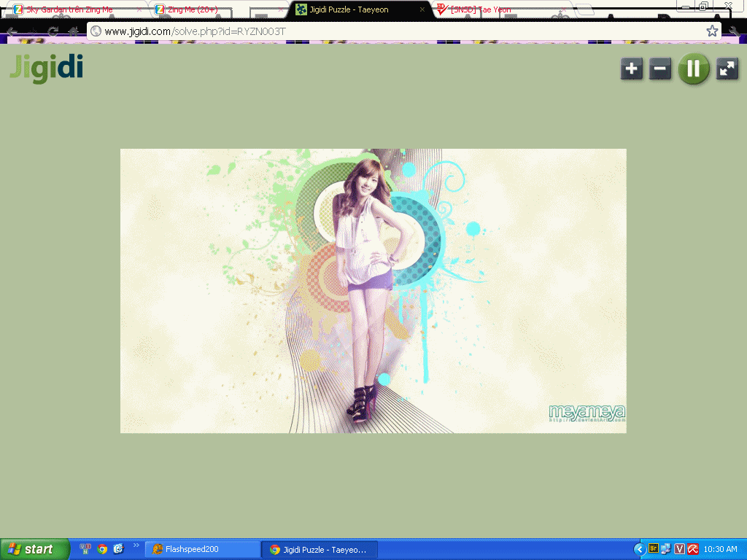Launch Chrome from the quick launch bar

pyautogui.click(x=102, y=549)
